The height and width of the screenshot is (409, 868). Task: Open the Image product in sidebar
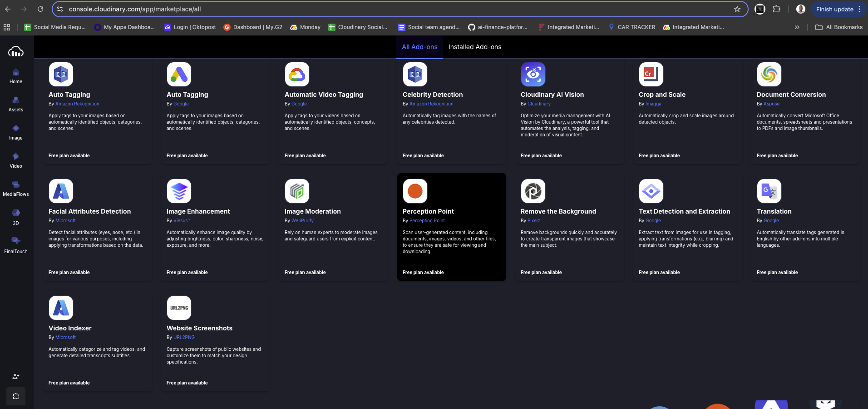coord(16,133)
